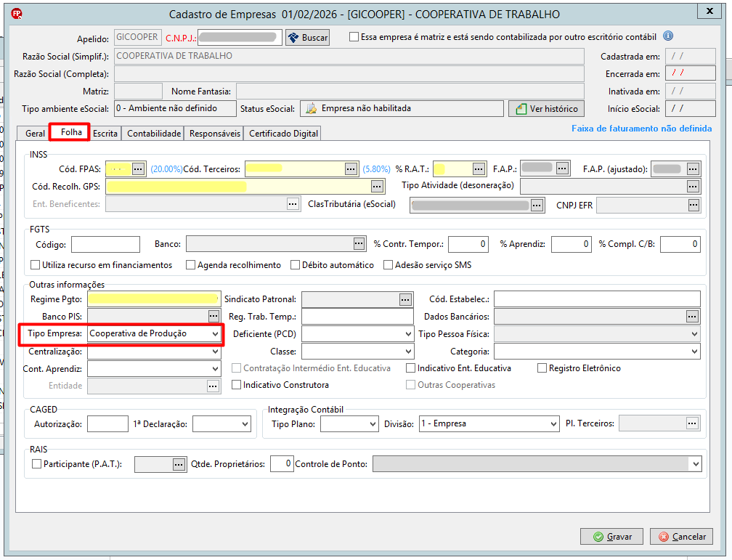Check Adesão serviço SMS

coord(388,265)
